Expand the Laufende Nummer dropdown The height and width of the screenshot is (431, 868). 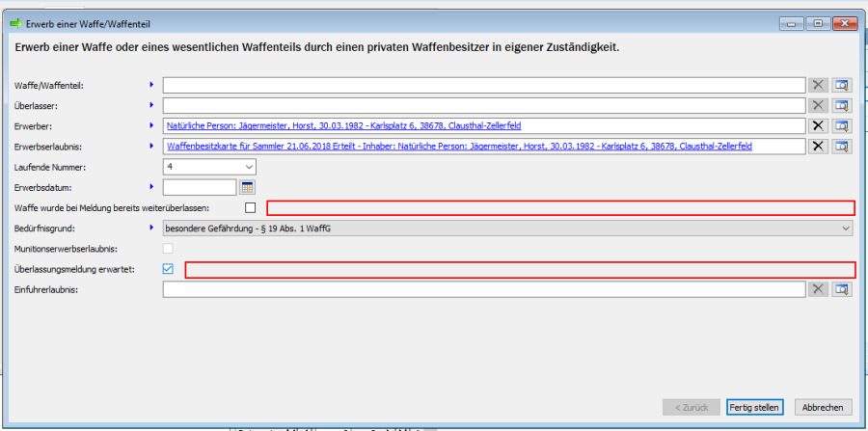250,167
